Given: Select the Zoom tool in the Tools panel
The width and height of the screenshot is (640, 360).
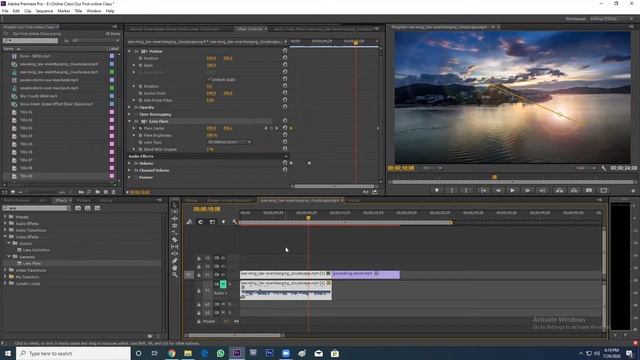Looking at the screenshot, I should tap(175, 275).
